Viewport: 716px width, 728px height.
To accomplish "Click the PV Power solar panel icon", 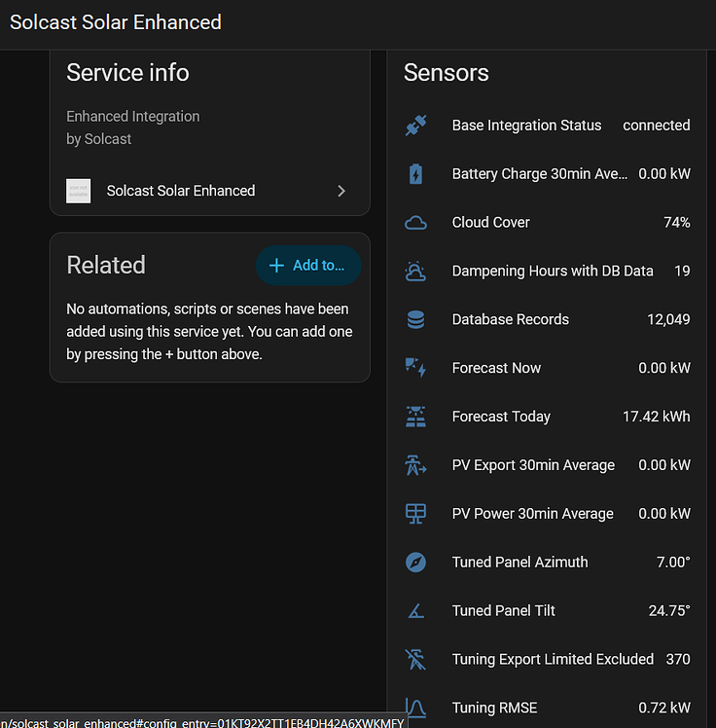I will point(415,514).
